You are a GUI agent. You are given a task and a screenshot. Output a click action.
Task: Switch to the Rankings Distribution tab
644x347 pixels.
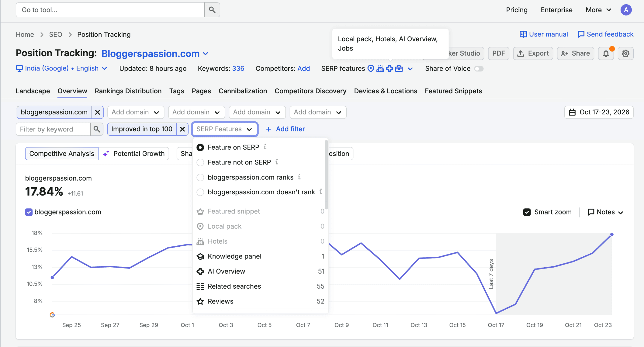(x=128, y=91)
